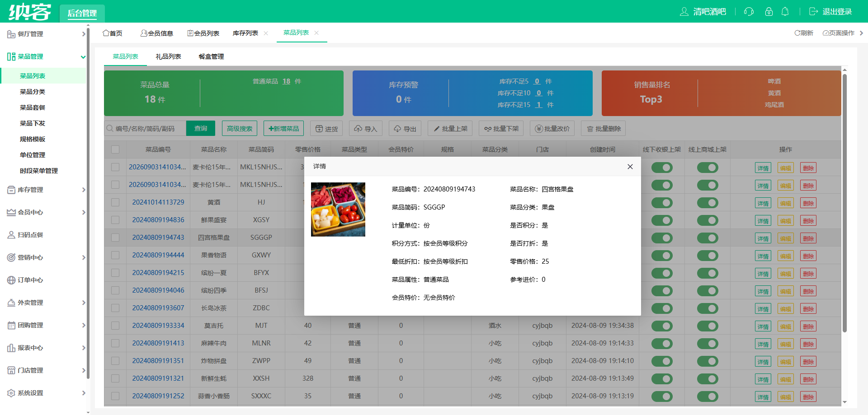The image size is (868, 415).
Task: Close the 详情 dialog with X
Action: 630,167
